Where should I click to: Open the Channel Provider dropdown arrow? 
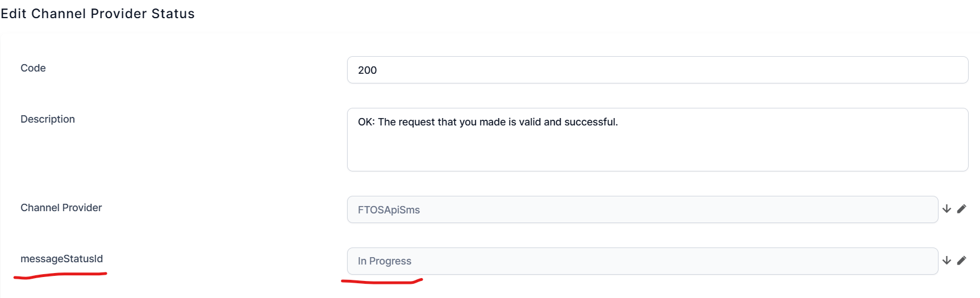pyautogui.click(x=946, y=209)
